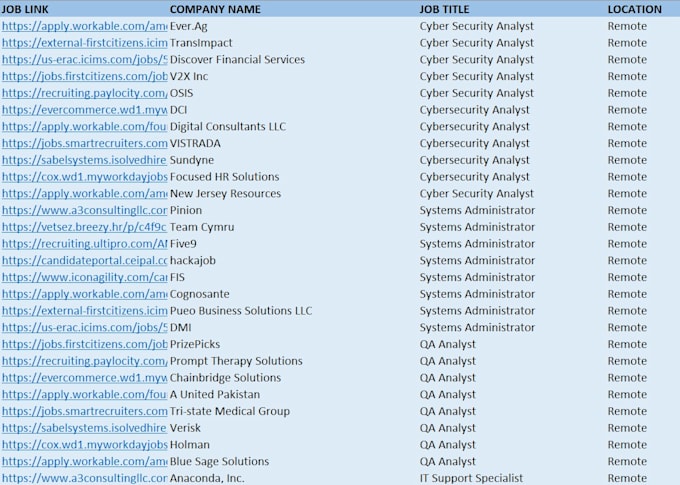Click the Digital Consultants LLC cell
This screenshot has height=485, width=680.
228,127
